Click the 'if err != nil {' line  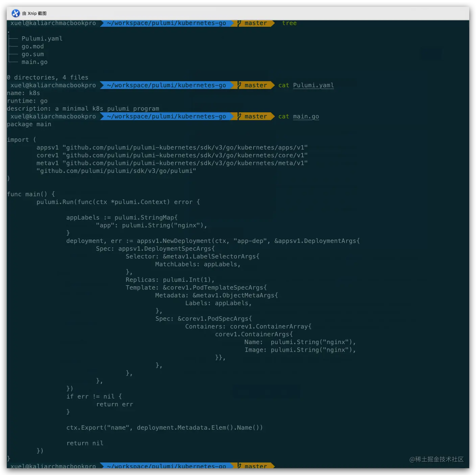coord(94,397)
